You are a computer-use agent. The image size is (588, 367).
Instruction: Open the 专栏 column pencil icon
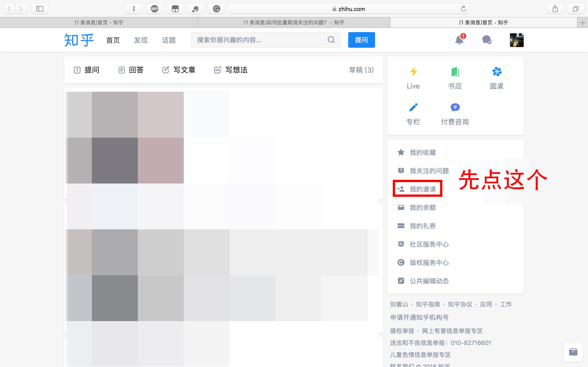413,107
